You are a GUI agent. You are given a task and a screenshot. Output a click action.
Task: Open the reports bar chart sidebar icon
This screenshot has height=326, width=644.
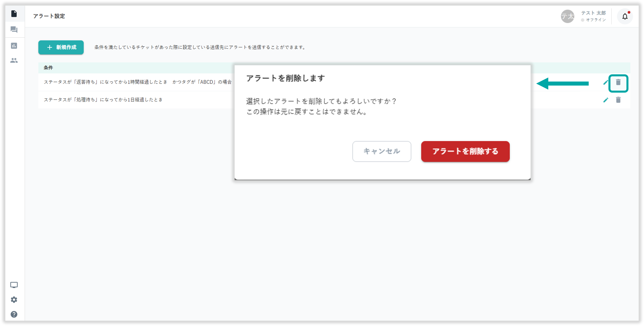pyautogui.click(x=14, y=46)
